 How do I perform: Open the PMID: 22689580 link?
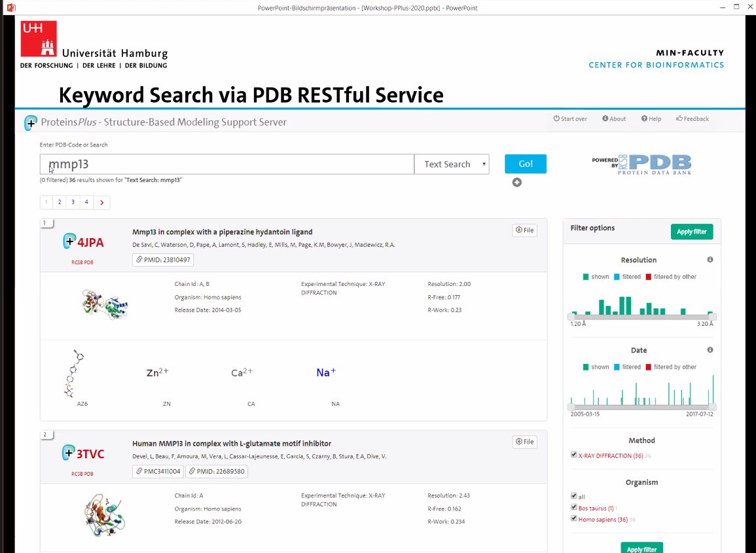click(x=217, y=471)
